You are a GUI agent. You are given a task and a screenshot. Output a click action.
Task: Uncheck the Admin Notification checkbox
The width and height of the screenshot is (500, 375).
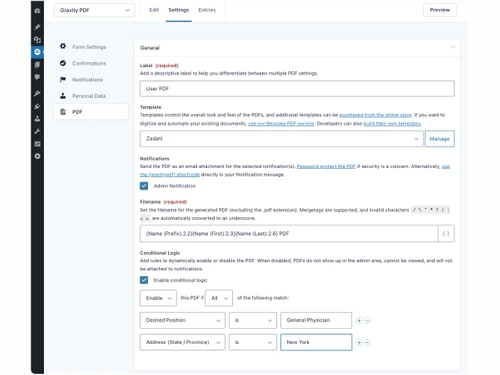click(x=144, y=186)
